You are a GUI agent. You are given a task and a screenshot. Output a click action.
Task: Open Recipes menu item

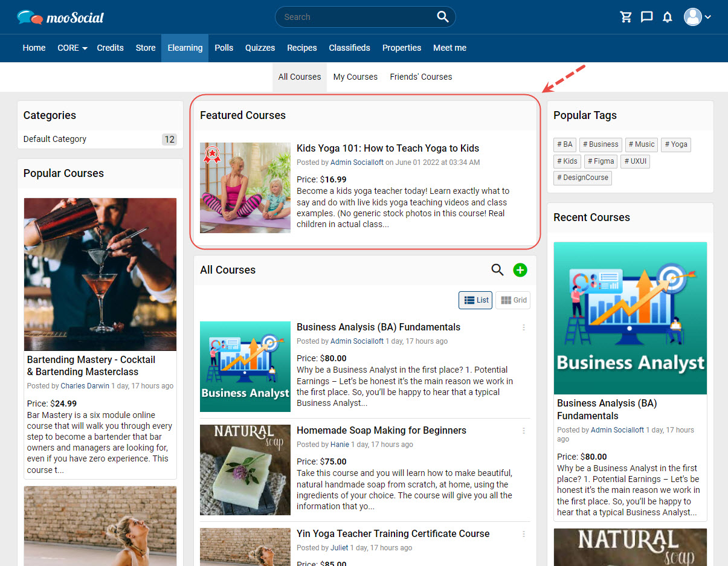(x=302, y=48)
